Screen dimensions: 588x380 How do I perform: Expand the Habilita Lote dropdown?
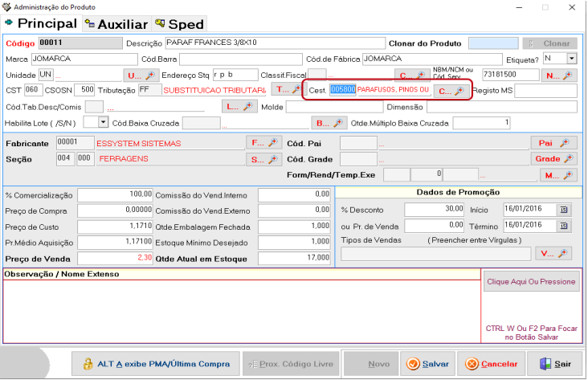[x=103, y=122]
